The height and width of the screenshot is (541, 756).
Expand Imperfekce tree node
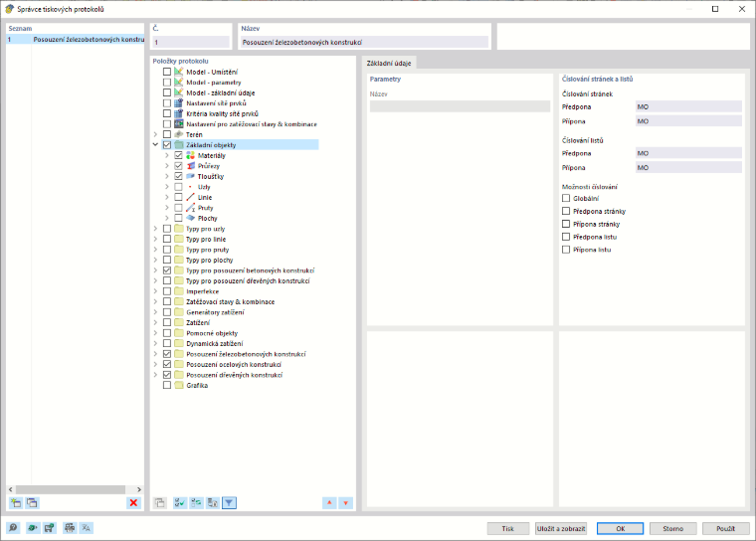pos(155,291)
